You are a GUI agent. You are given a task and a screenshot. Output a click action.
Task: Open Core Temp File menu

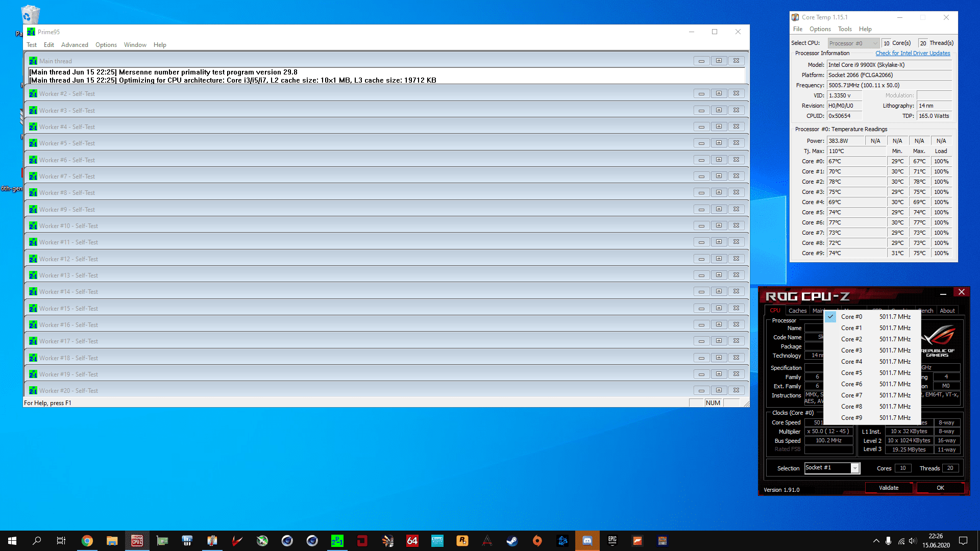(798, 29)
